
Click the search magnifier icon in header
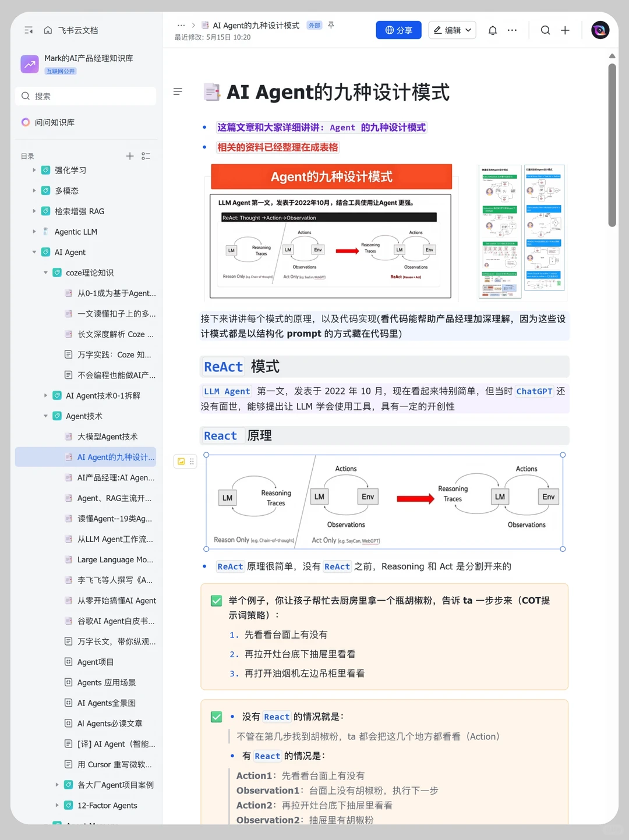(x=545, y=30)
